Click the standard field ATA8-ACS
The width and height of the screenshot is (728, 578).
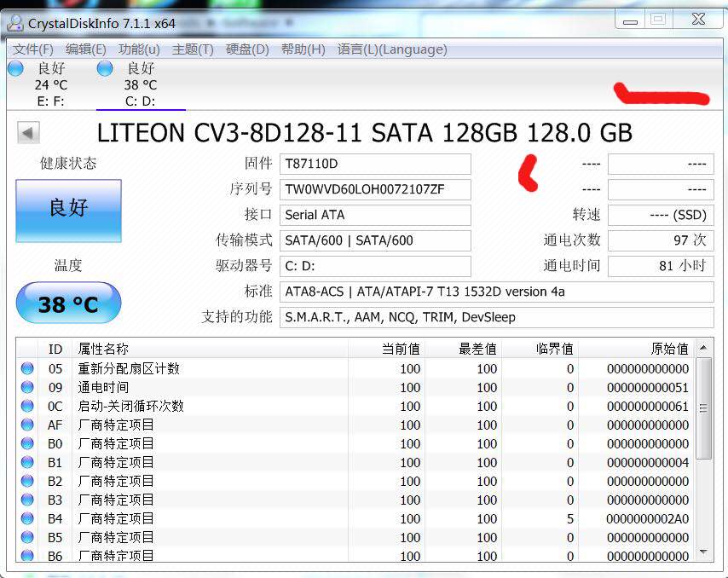497,292
